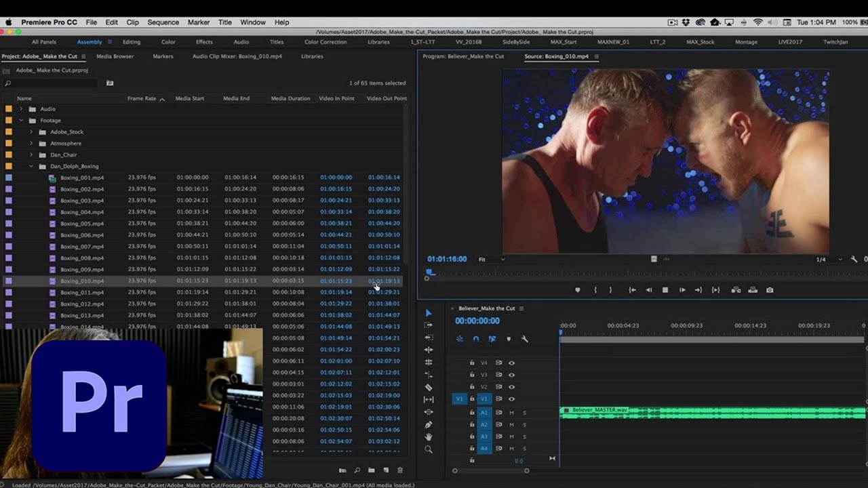Viewport: 868px width, 488px height.
Task: Go to Out point in Source monitor
Action: click(698, 290)
